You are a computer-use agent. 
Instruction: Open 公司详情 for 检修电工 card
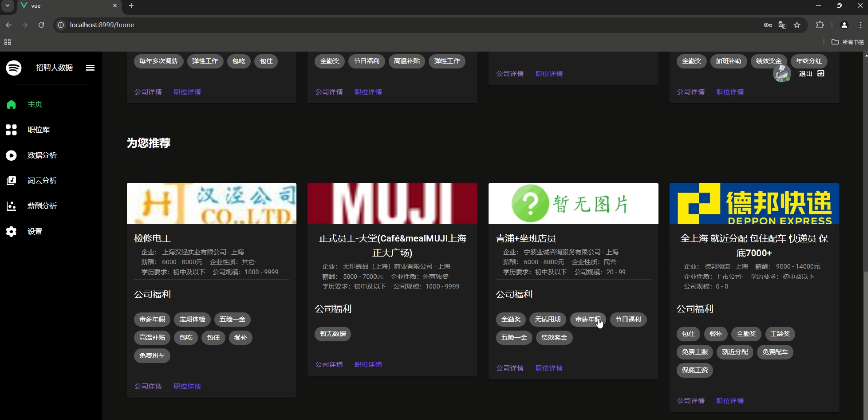click(148, 386)
